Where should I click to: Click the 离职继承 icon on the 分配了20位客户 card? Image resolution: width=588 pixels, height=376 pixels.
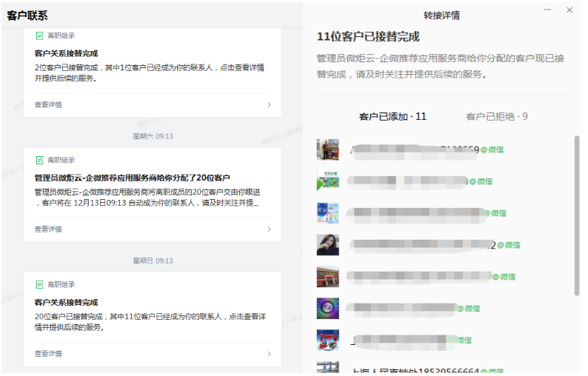tap(39, 160)
